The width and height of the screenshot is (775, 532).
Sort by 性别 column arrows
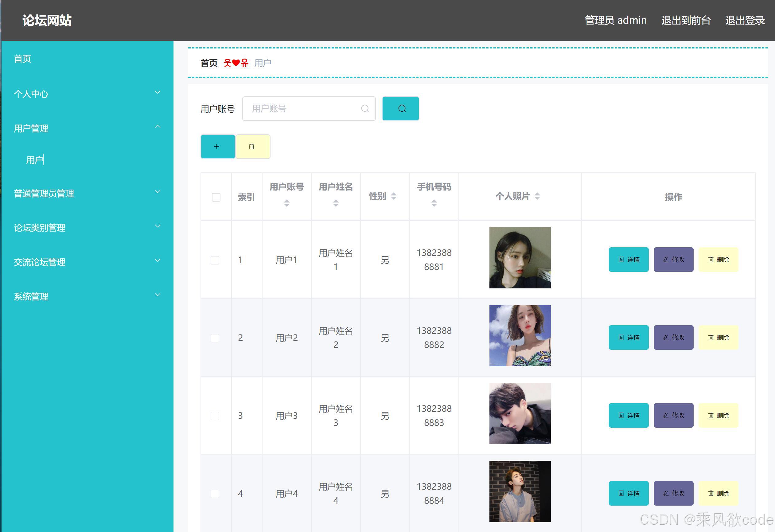(x=394, y=196)
